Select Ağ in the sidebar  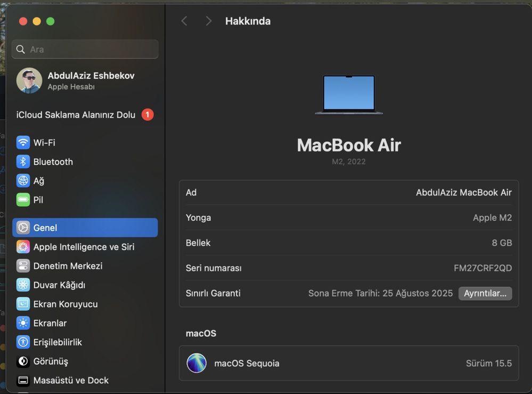[85, 181]
